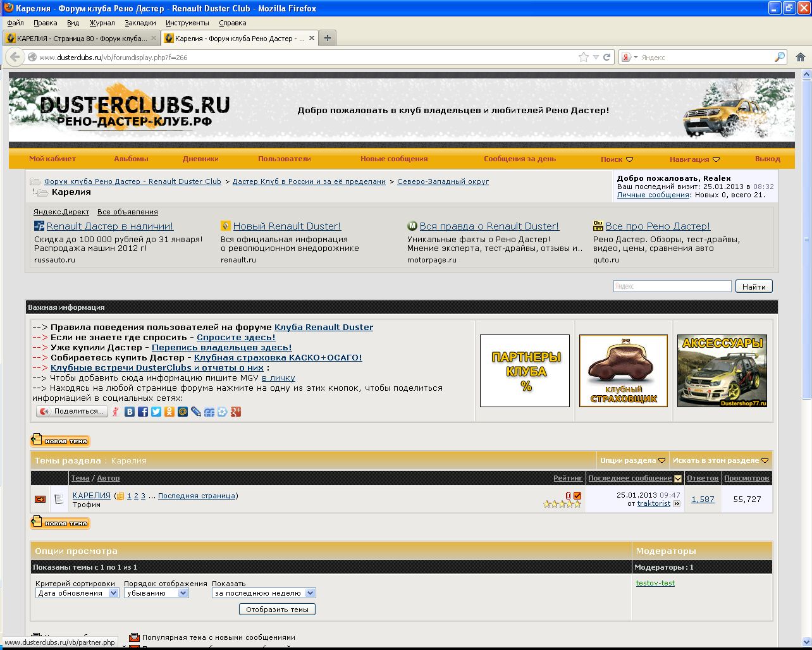Image resolution: width=812 pixels, height=650 pixels.
Task: Click the blue flower share icon
Action: (223, 412)
